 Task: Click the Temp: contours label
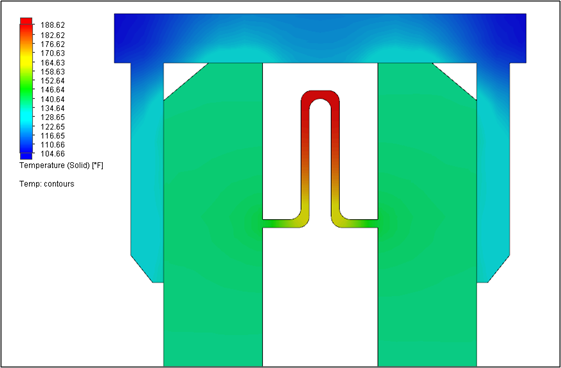tap(47, 184)
